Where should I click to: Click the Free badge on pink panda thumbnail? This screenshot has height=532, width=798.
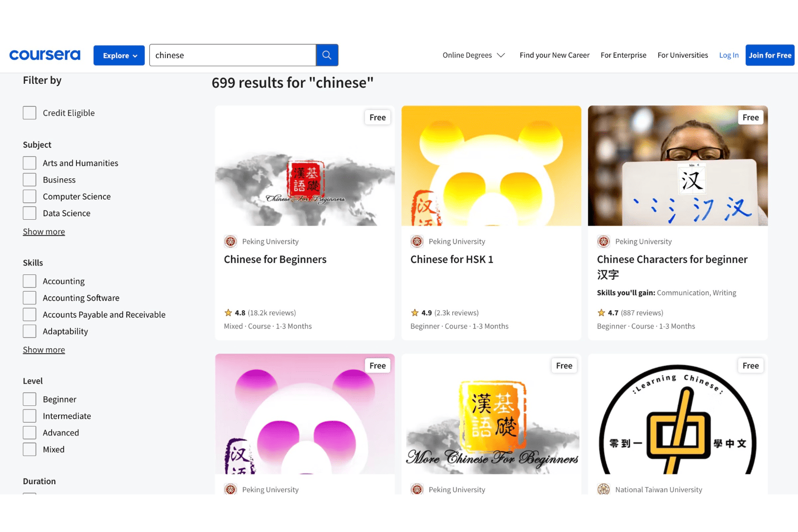point(378,366)
